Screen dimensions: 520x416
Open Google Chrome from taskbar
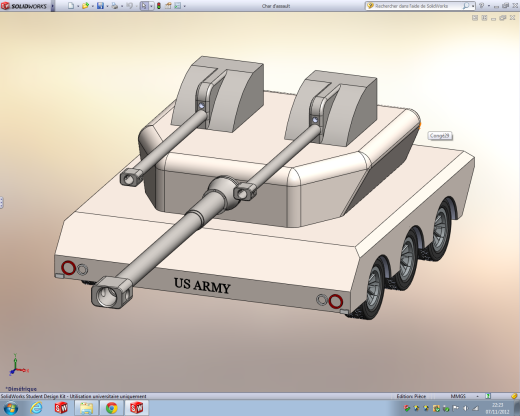(x=112, y=408)
